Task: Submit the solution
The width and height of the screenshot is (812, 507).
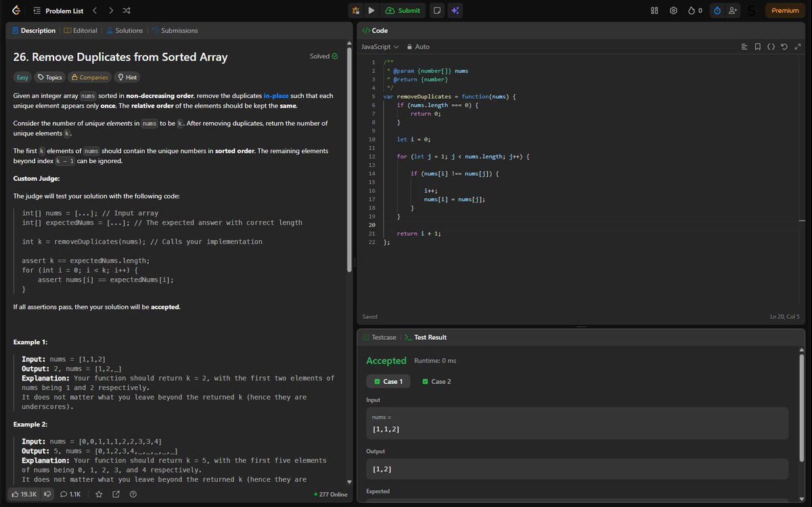Action: (x=403, y=10)
